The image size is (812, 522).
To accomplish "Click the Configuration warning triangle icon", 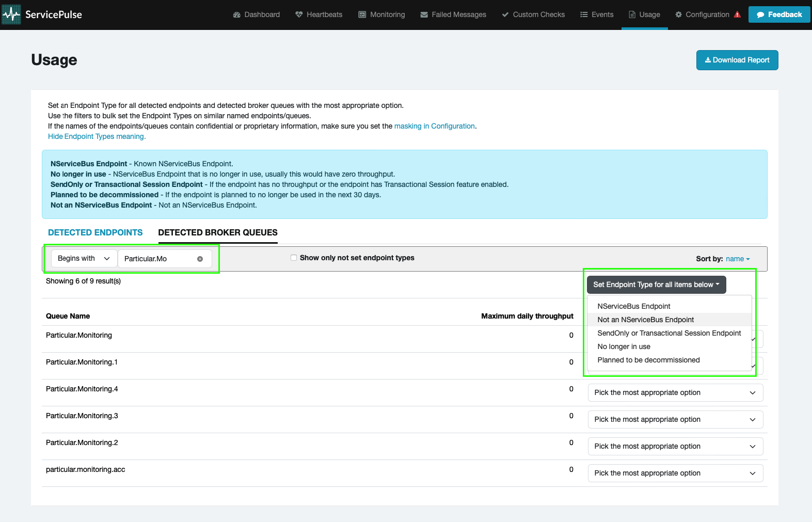I will coord(737,14).
